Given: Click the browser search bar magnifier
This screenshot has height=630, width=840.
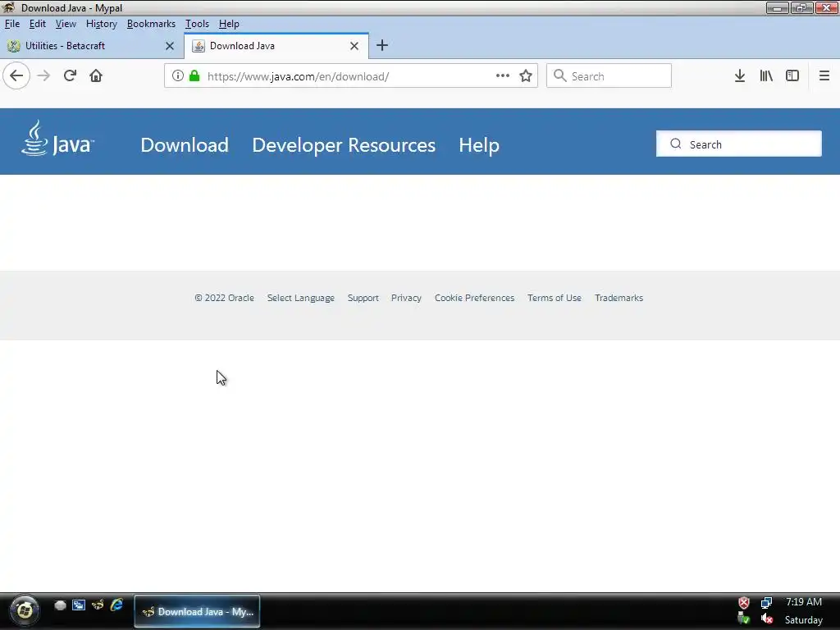Looking at the screenshot, I should [559, 75].
